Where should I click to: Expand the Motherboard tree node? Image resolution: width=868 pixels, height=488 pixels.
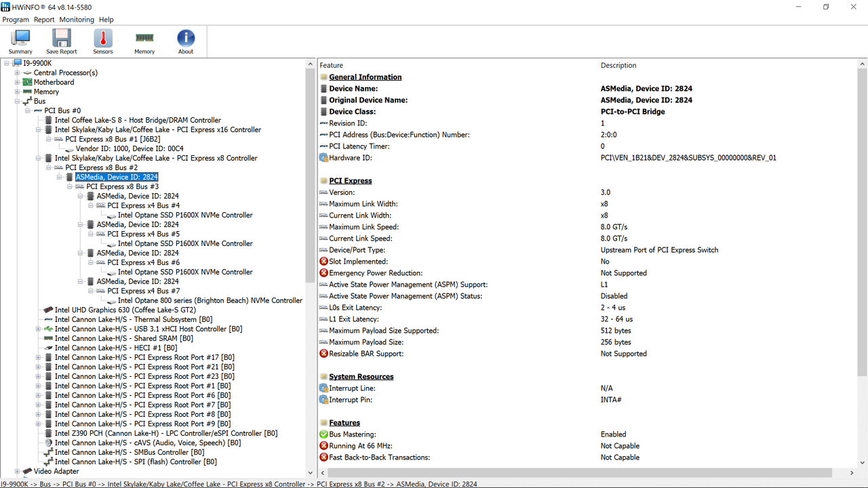coord(18,82)
